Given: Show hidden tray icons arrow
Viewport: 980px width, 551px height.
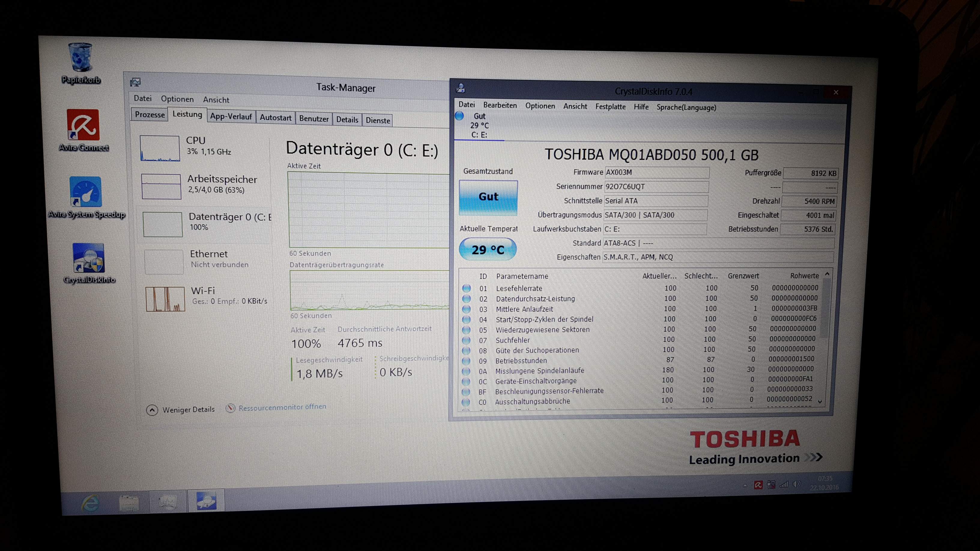Looking at the screenshot, I should (745, 486).
